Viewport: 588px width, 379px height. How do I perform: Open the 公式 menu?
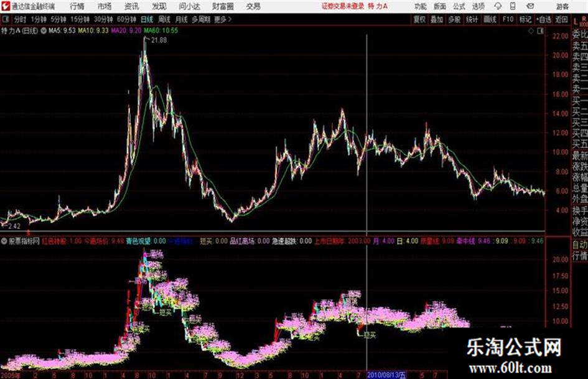pyautogui.click(x=459, y=6)
